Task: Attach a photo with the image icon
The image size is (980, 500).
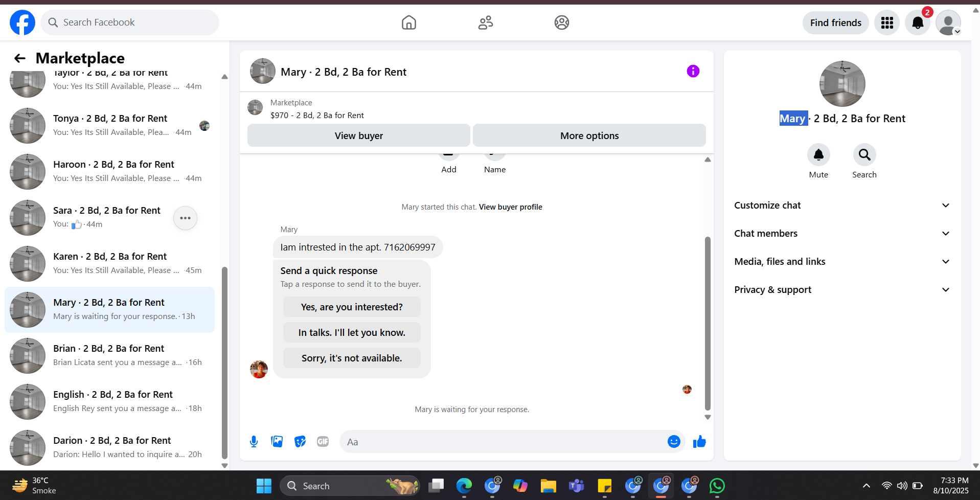Action: pyautogui.click(x=277, y=441)
